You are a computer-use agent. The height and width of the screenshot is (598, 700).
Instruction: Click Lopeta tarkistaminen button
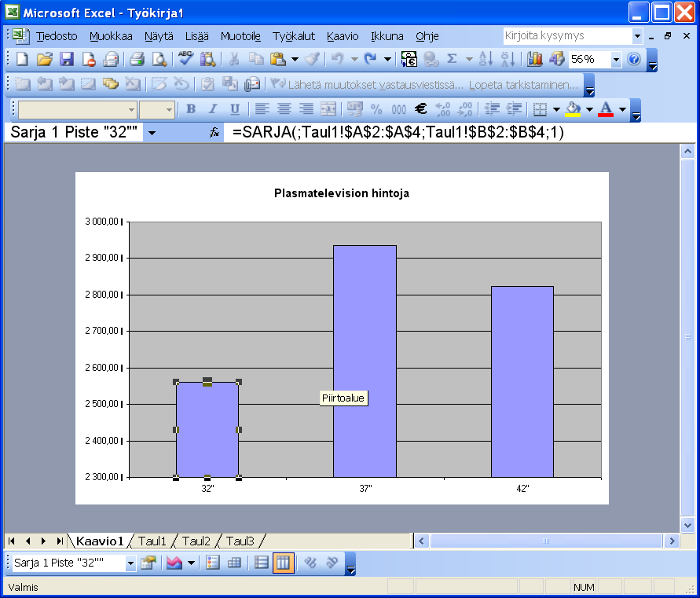point(523,84)
